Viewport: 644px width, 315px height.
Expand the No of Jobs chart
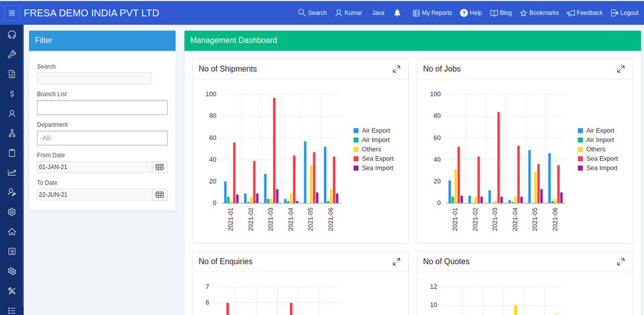[x=621, y=69]
